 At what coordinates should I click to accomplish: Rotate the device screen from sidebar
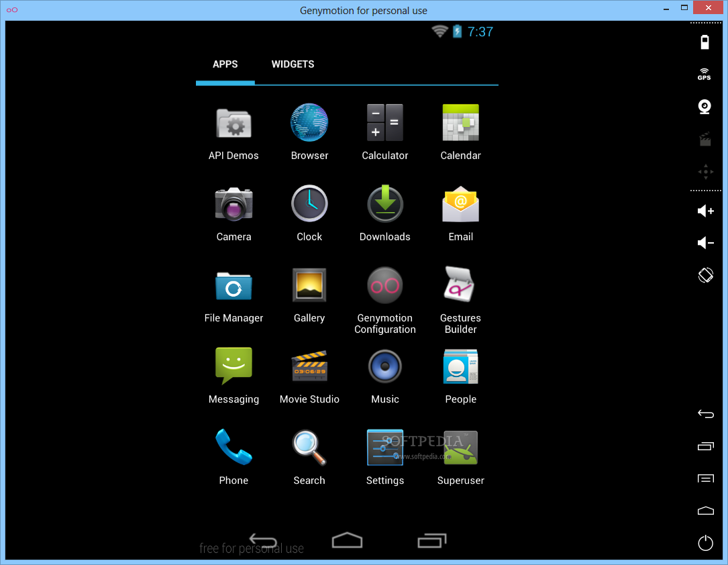tap(706, 275)
